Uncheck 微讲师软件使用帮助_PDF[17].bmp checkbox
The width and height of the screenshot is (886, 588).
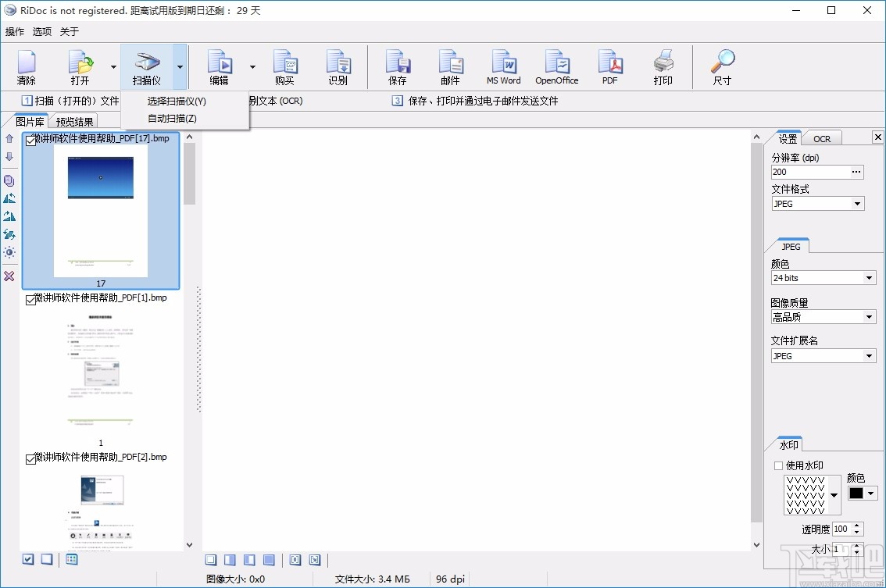[30, 141]
